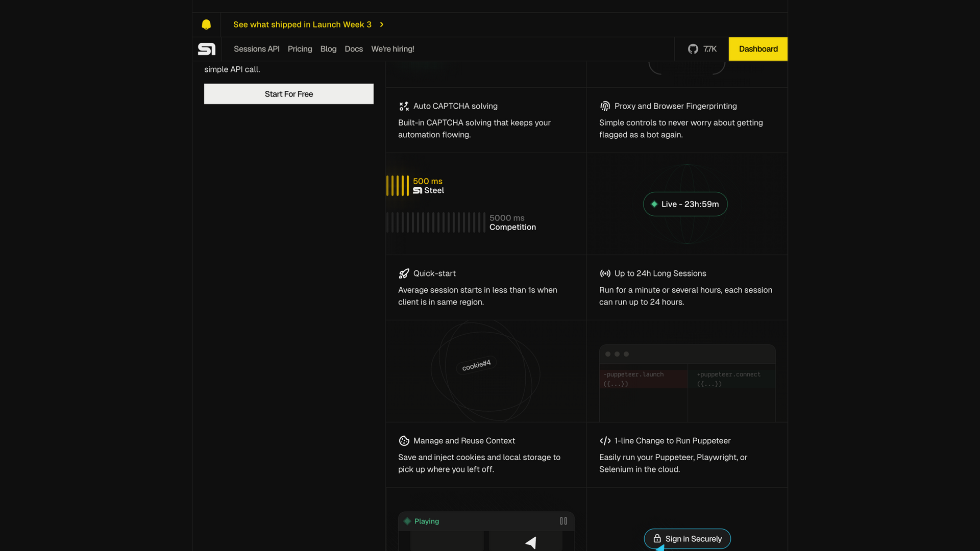Click the green diamond in Live badge
This screenshot has height=551, width=980.
[x=654, y=204]
